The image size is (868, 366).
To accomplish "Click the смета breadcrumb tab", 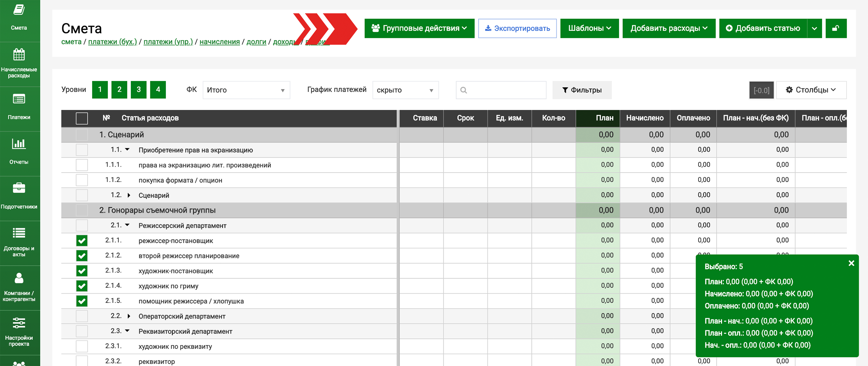I will [x=71, y=42].
